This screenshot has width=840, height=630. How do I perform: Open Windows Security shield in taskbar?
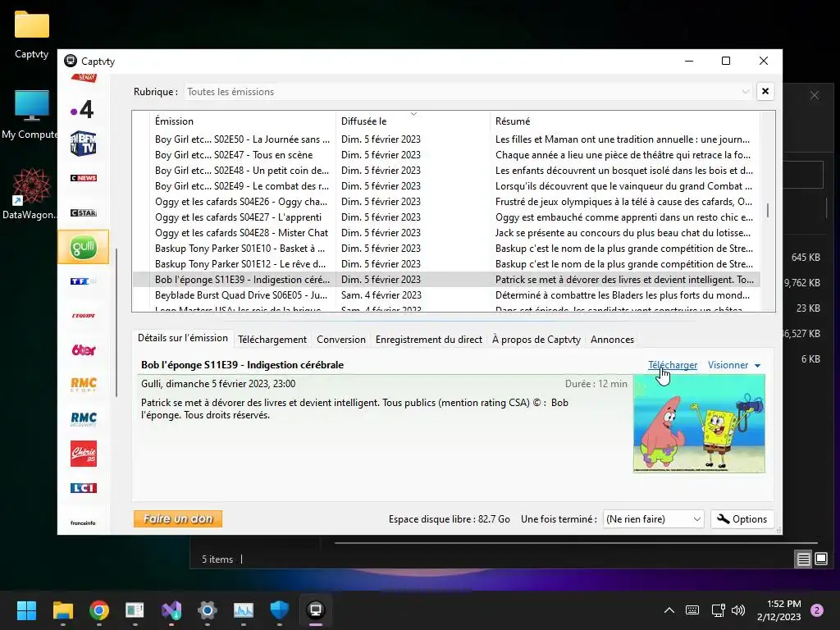pyautogui.click(x=280, y=610)
